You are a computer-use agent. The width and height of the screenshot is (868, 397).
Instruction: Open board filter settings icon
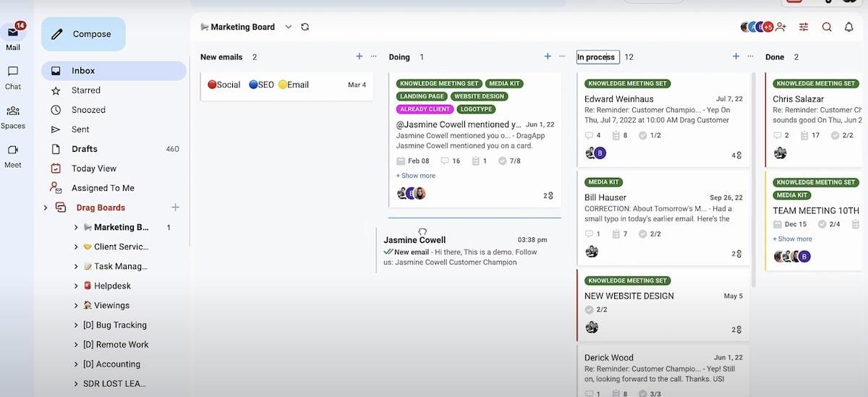tap(804, 27)
